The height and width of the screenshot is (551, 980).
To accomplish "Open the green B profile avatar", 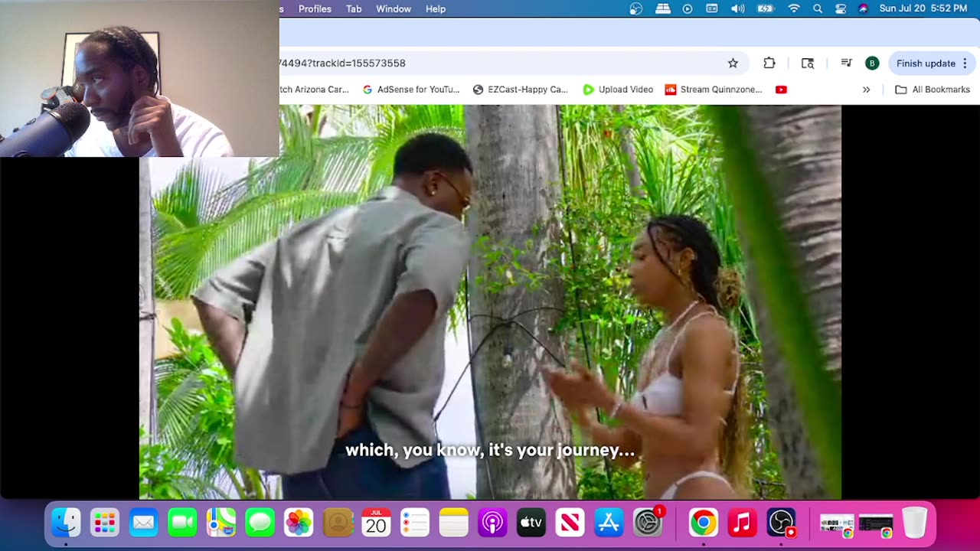I will pos(872,64).
